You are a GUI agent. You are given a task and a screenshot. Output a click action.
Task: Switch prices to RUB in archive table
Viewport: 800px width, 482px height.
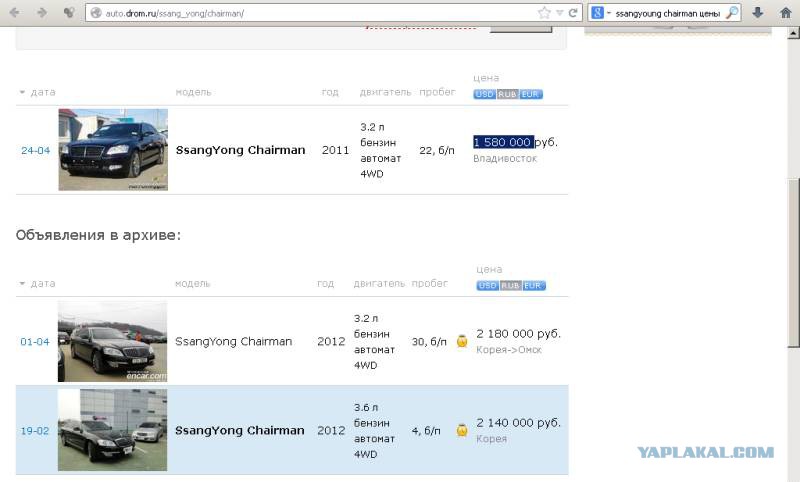510,286
